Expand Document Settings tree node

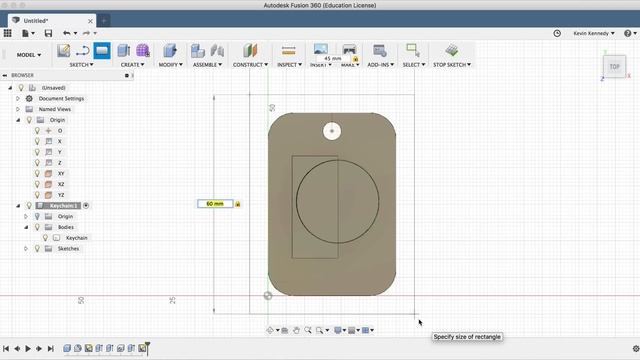[x=18, y=98]
